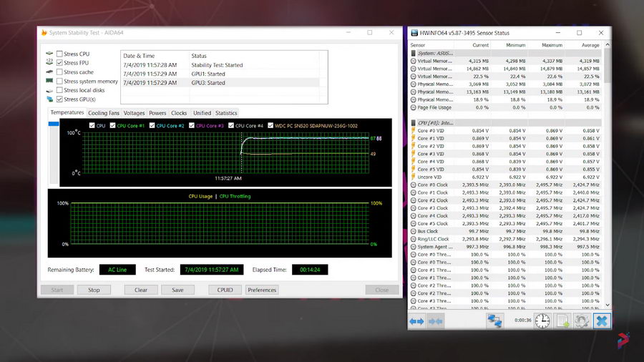Enable the Stress system memory checkbox
Viewport: 644px width, 362px height.
60,82
